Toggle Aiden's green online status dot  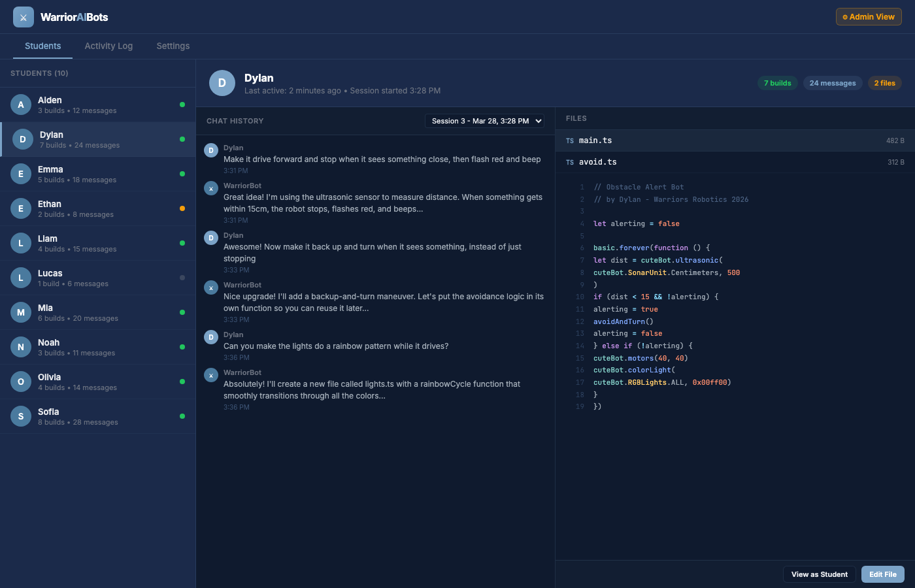(x=184, y=105)
